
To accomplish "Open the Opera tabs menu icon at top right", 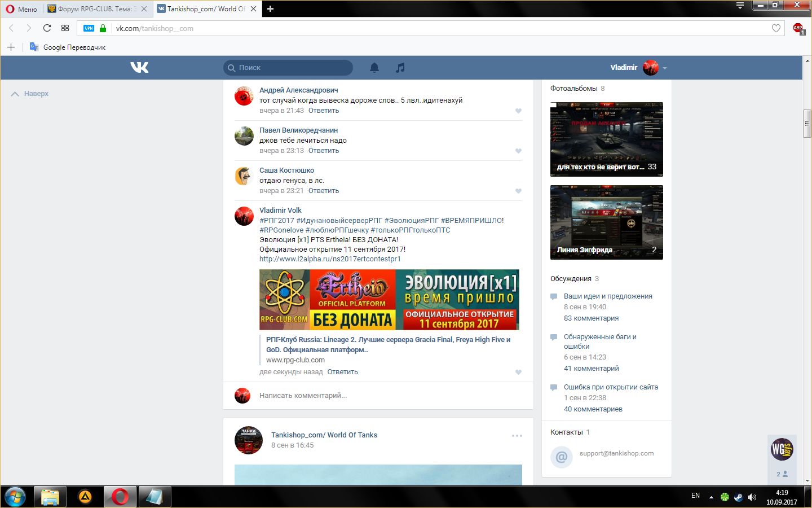I will 740,6.
